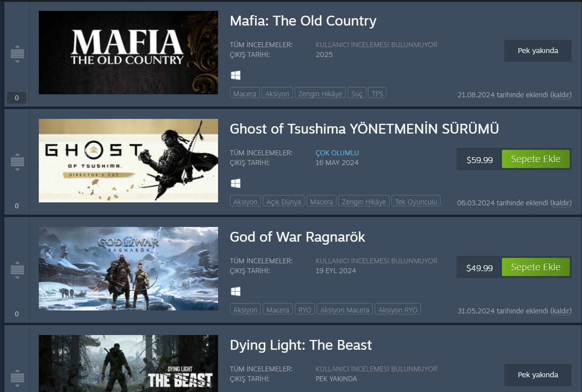The image size is (582, 392).
Task: Click the Windows platform icon under Ghost of Tsushima
Action: pos(235,183)
